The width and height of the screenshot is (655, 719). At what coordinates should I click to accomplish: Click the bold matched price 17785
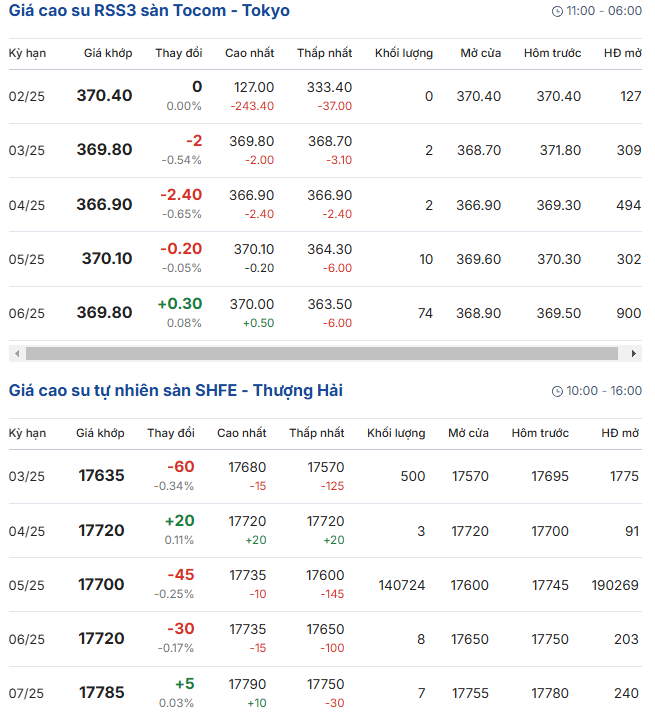click(x=101, y=692)
